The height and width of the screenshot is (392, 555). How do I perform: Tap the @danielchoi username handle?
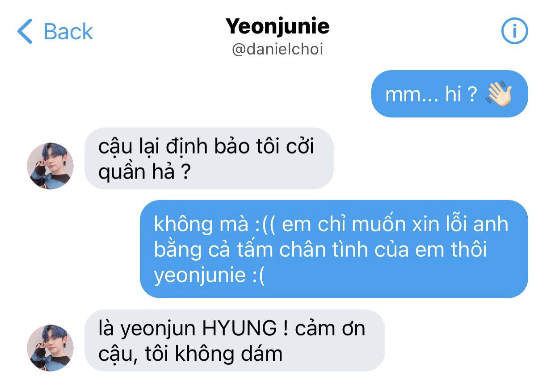pos(277,49)
